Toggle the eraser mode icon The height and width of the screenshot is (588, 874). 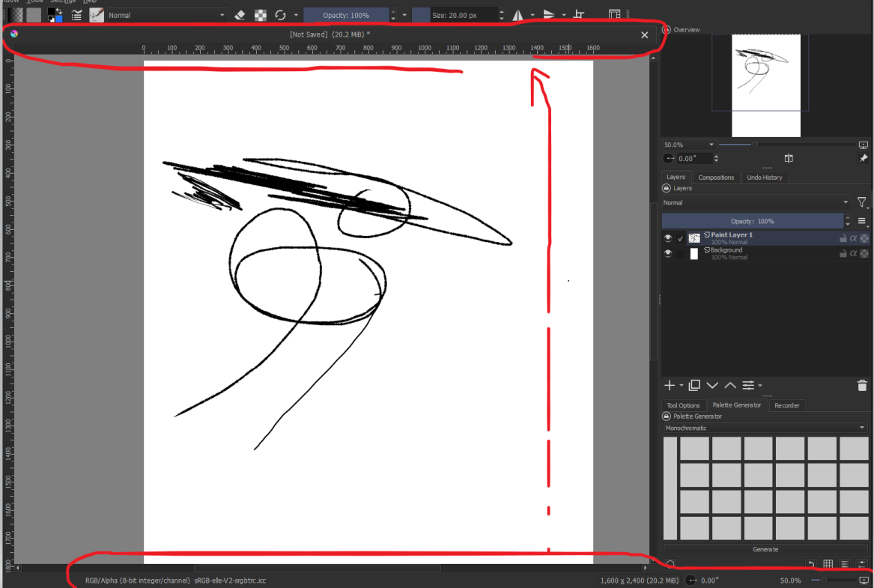(240, 15)
